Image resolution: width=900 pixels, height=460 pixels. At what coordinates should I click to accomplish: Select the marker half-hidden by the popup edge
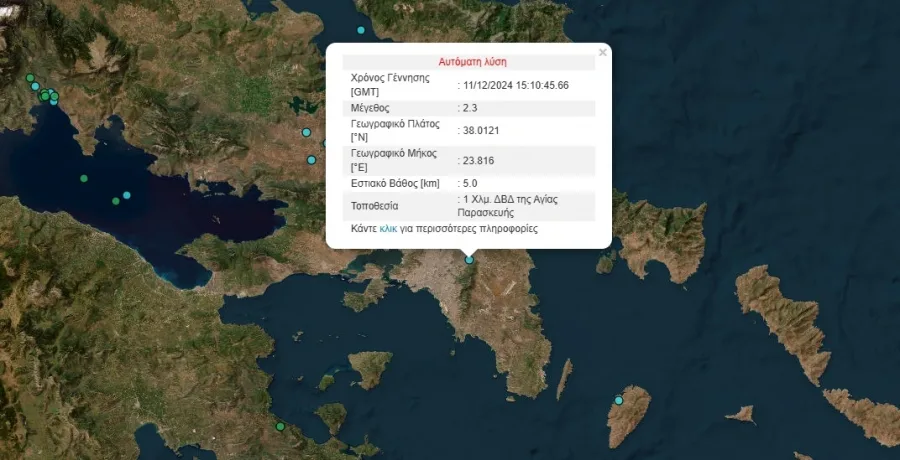click(325, 143)
